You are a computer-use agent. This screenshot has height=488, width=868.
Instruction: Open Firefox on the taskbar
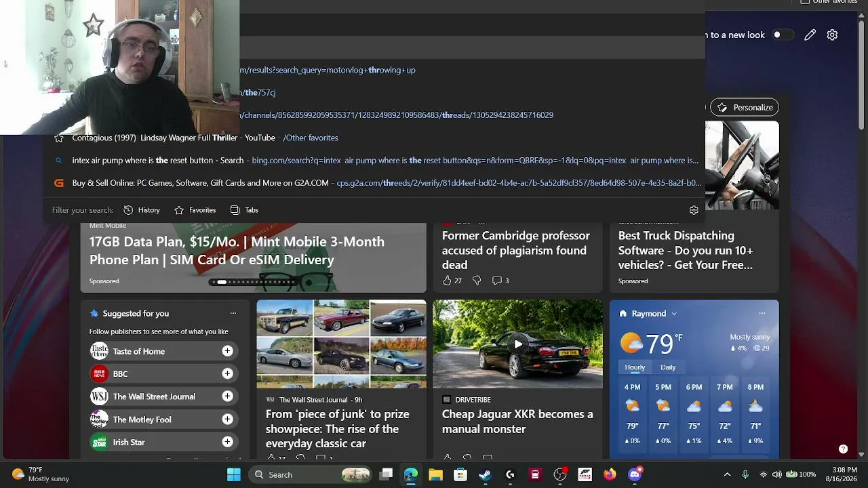pos(610,474)
